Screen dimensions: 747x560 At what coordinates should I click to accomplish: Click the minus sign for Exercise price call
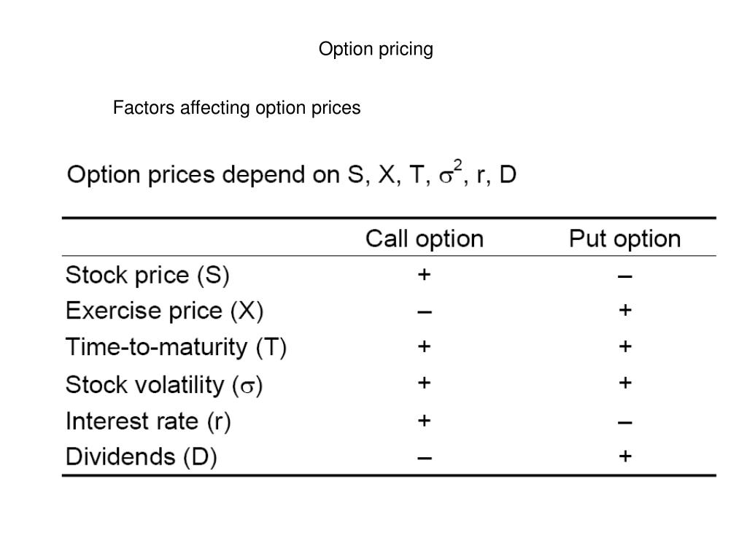(x=425, y=312)
